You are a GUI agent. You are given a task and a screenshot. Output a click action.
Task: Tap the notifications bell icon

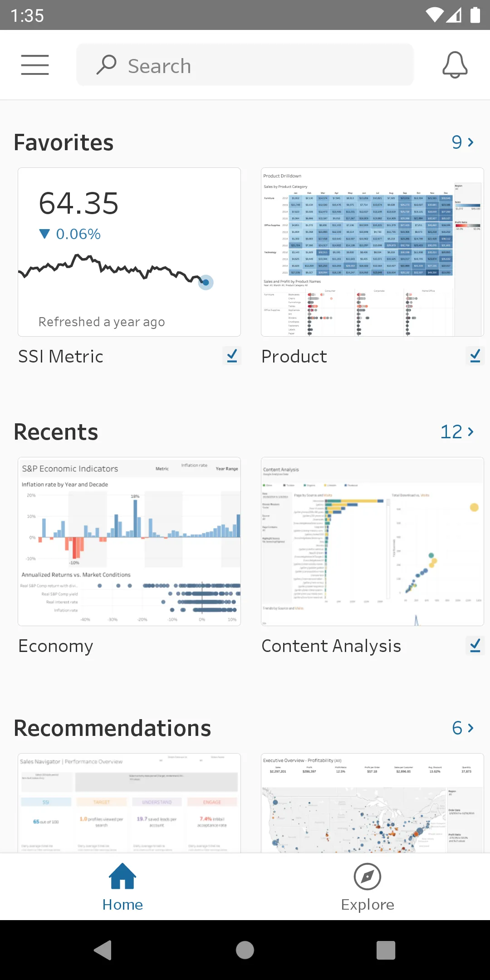click(455, 65)
